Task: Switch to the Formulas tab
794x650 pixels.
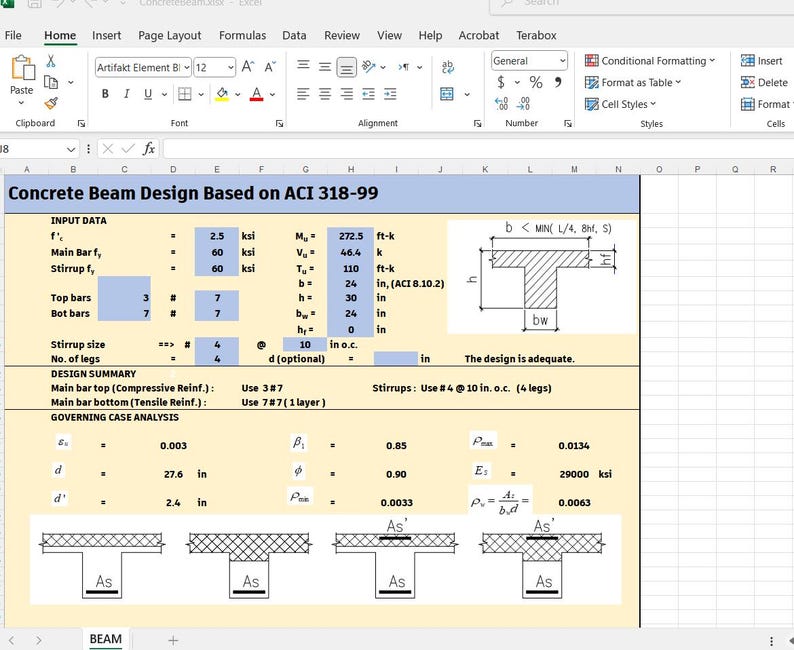Action: coord(242,35)
